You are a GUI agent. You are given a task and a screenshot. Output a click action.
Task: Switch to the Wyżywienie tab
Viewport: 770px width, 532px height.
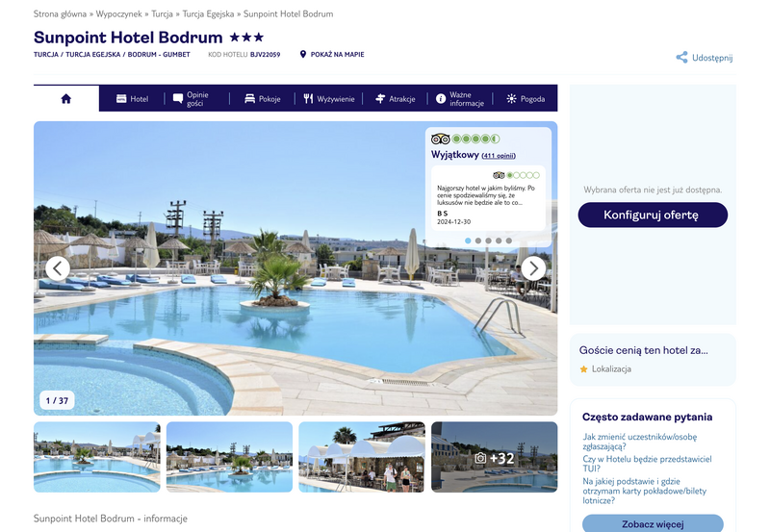[328, 99]
